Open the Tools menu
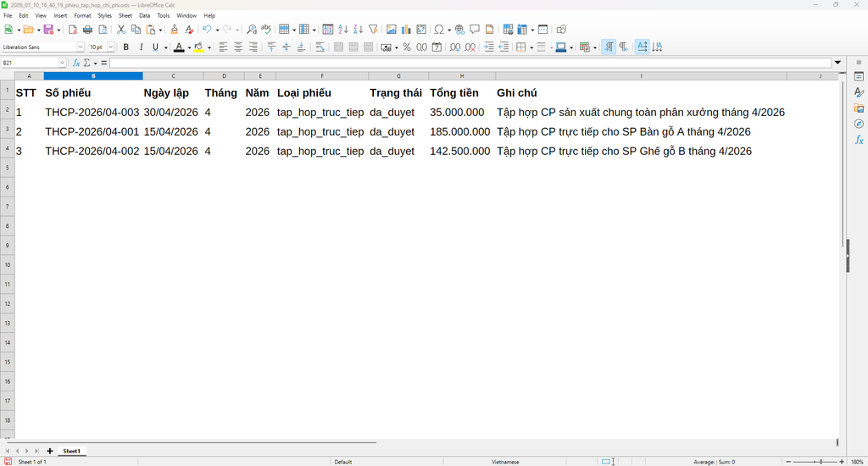The width and height of the screenshot is (868, 466). pyautogui.click(x=164, y=15)
